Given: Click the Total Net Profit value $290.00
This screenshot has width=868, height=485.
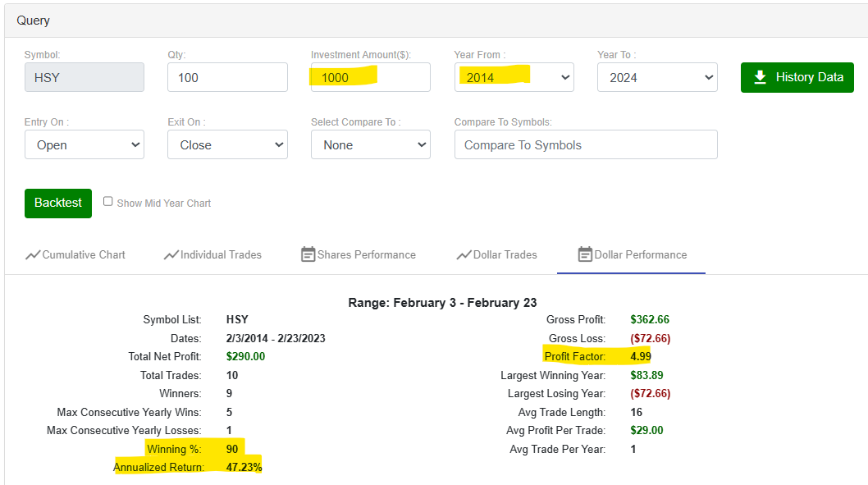Looking at the screenshot, I should click(246, 356).
